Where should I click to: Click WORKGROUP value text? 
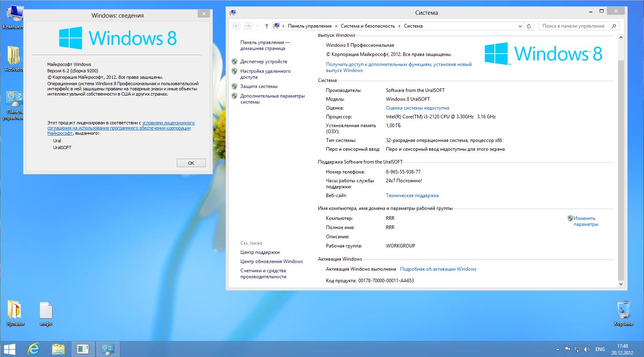pos(400,246)
